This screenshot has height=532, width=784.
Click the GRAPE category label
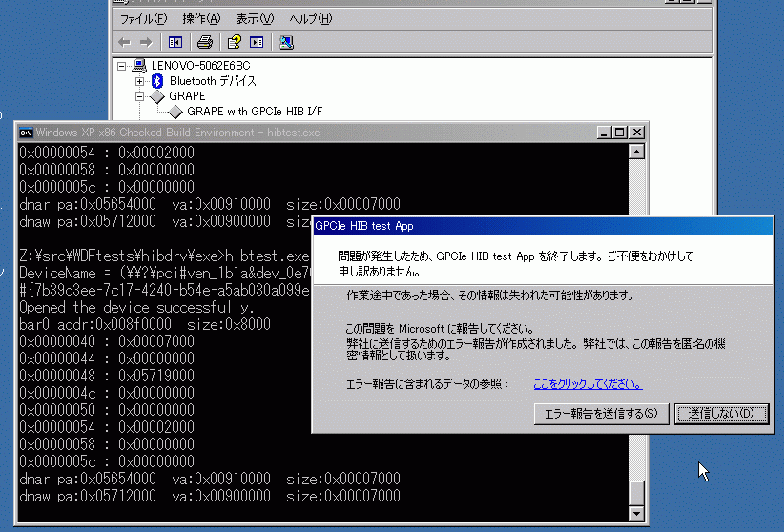(x=187, y=96)
